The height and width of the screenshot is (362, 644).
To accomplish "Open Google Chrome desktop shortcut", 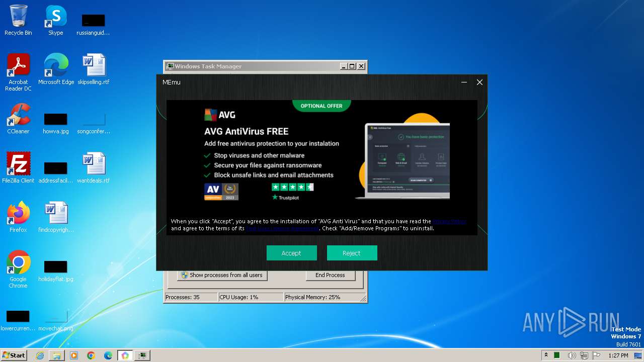I will pos(18,269).
